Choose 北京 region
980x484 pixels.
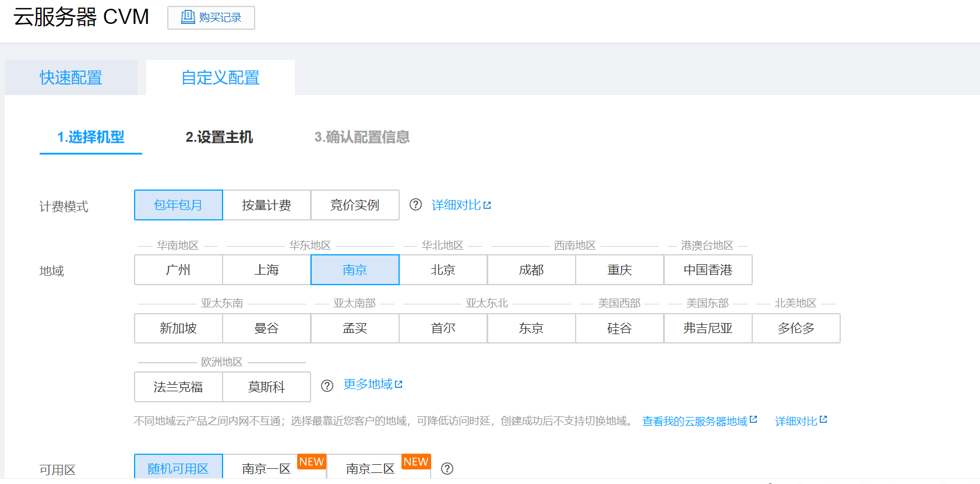[443, 270]
